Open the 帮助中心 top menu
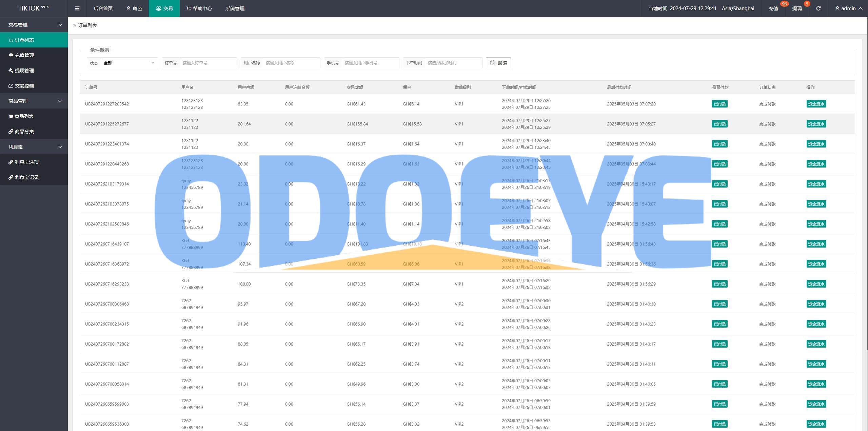This screenshot has width=868, height=431. pos(199,8)
